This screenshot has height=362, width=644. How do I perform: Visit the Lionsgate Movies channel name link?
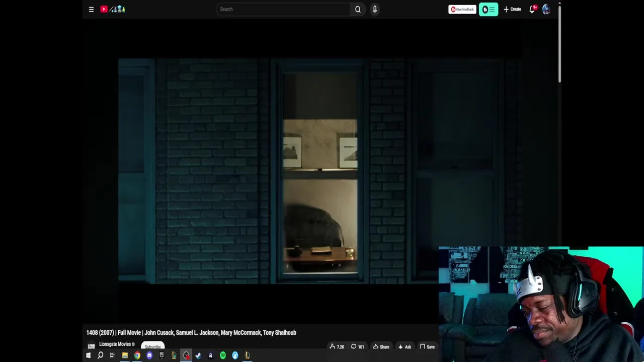[x=115, y=344]
